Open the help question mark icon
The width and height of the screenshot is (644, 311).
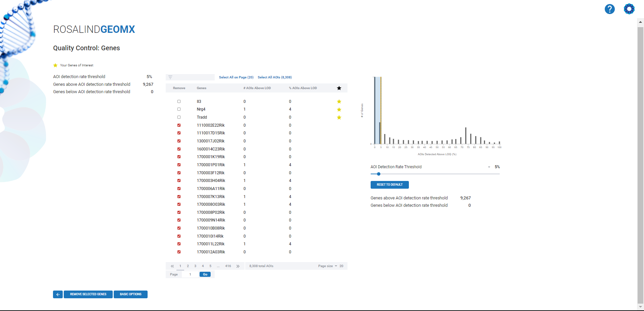(x=609, y=9)
